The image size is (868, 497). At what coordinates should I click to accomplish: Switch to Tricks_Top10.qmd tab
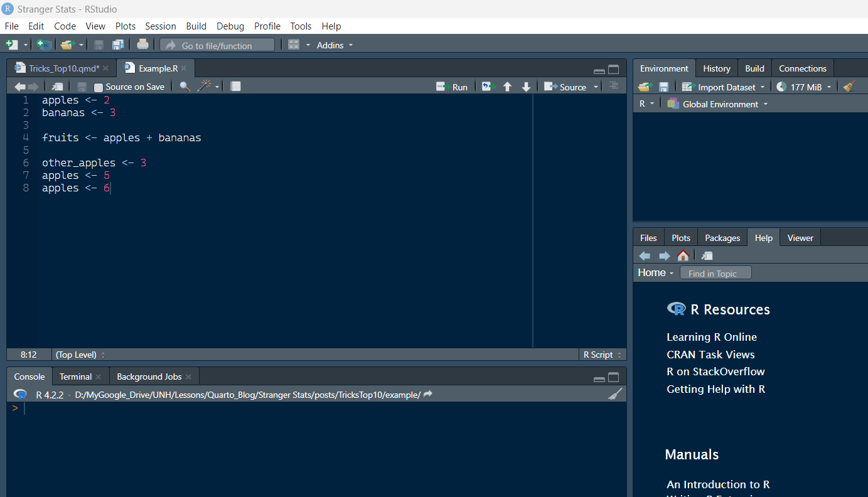point(64,68)
